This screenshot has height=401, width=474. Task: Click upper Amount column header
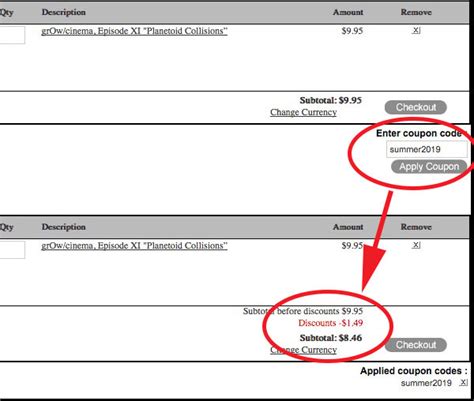pos(348,12)
